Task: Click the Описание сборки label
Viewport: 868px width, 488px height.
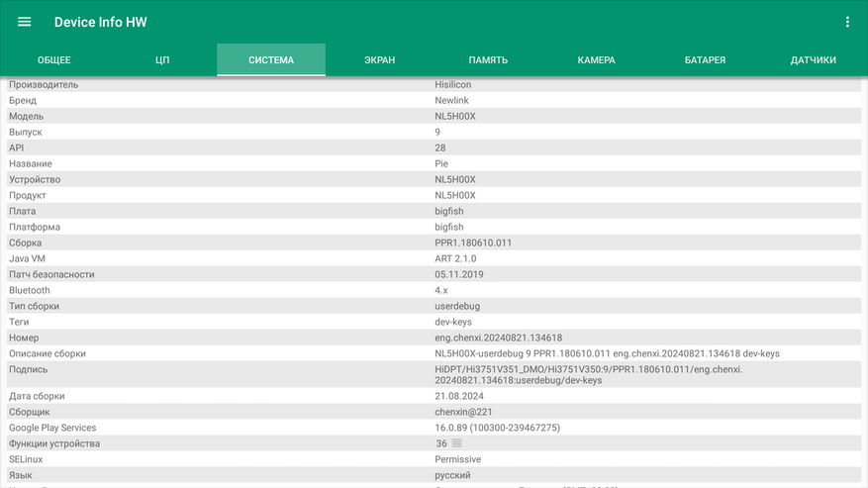Action: [x=48, y=353]
